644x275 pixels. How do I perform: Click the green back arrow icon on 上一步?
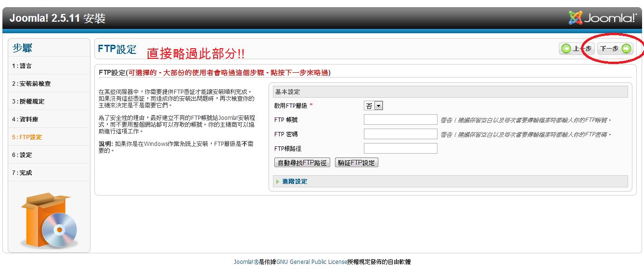point(567,49)
